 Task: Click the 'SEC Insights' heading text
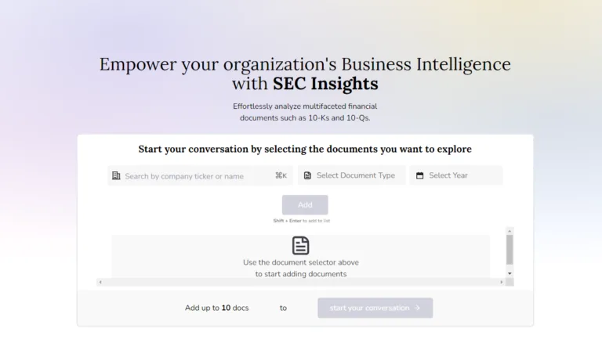[325, 84]
